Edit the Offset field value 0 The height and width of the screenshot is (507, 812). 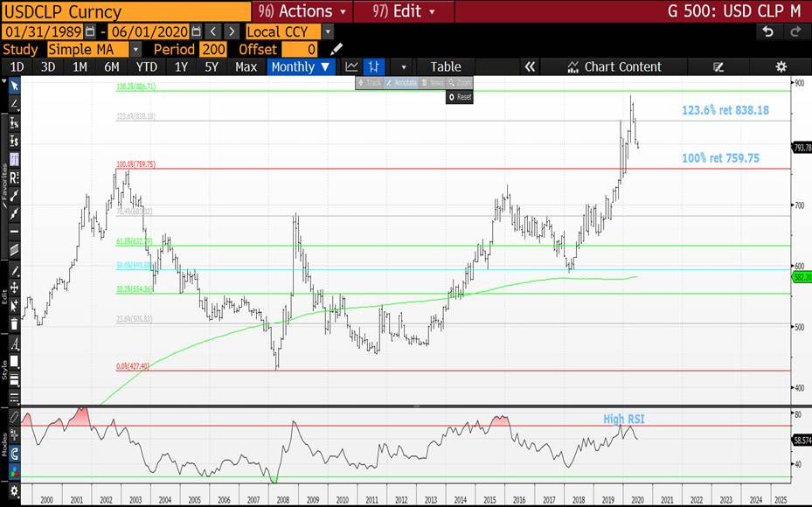click(x=299, y=50)
